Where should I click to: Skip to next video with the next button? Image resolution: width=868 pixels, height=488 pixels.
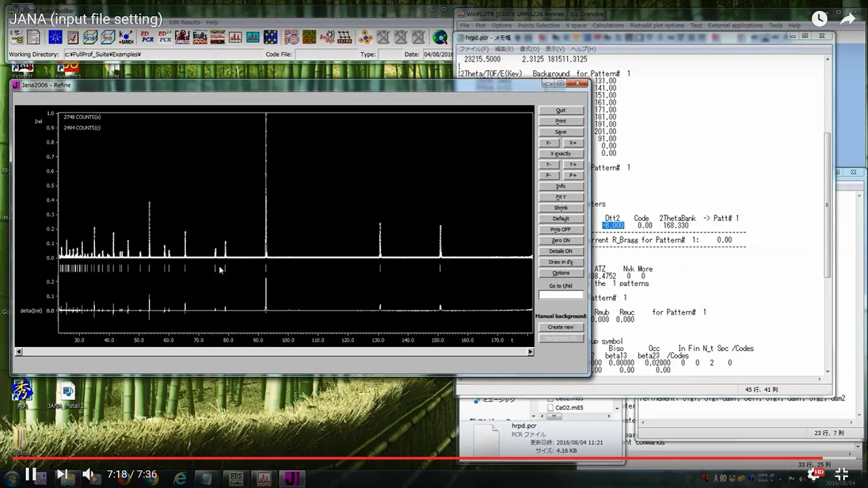point(62,474)
